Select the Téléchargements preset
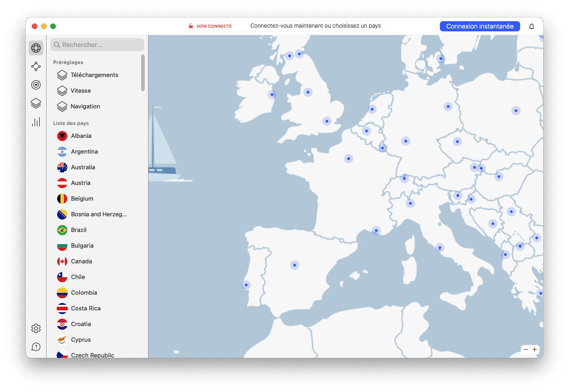Viewport: 569px width, 392px height. tap(94, 75)
